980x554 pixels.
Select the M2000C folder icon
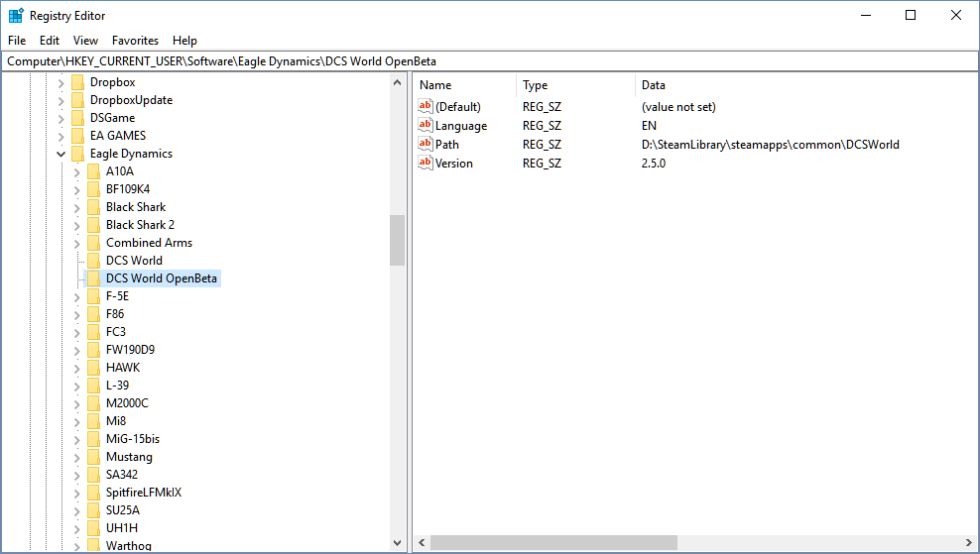coord(94,403)
